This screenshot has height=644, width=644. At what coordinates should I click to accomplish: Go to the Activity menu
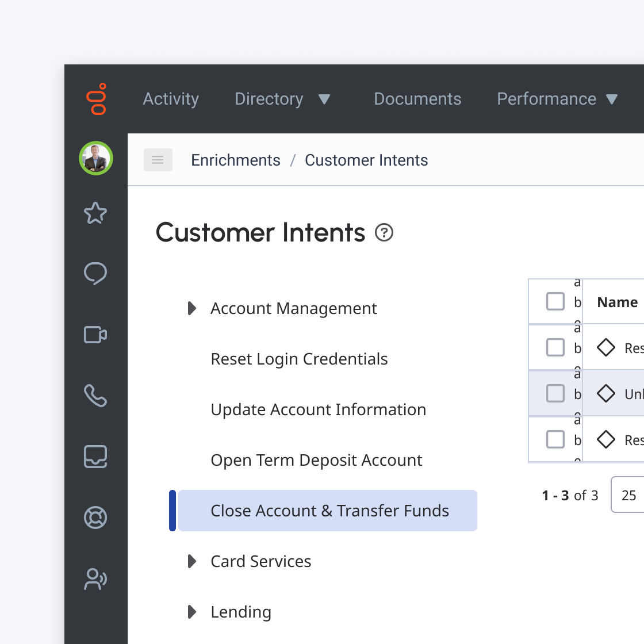171,99
